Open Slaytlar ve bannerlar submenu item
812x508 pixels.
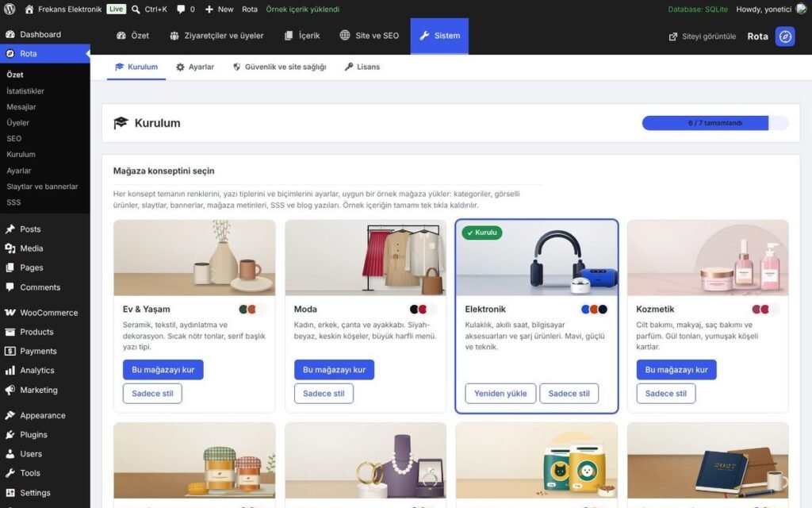(x=42, y=186)
